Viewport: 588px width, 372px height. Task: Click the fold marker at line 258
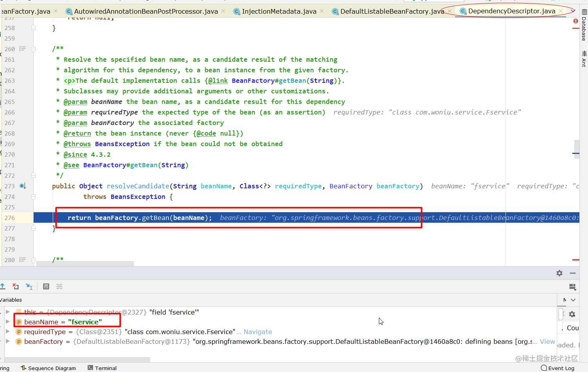tap(34, 28)
